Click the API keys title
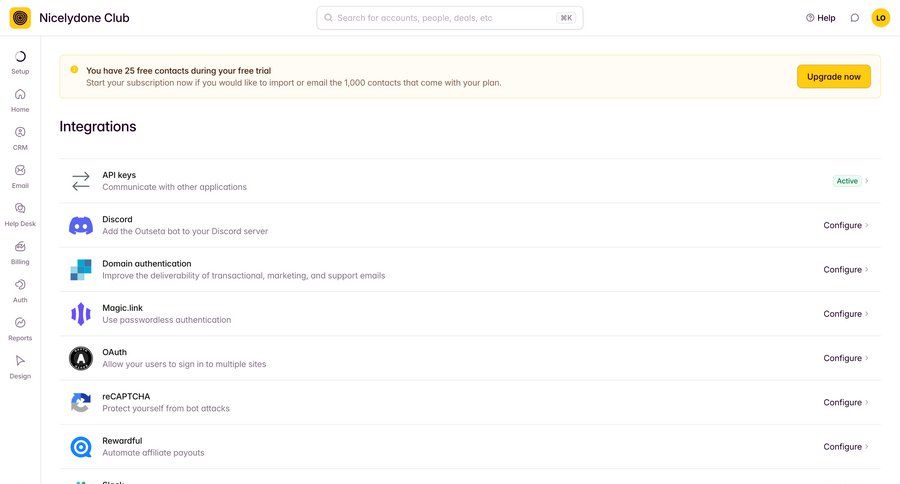 pos(119,175)
